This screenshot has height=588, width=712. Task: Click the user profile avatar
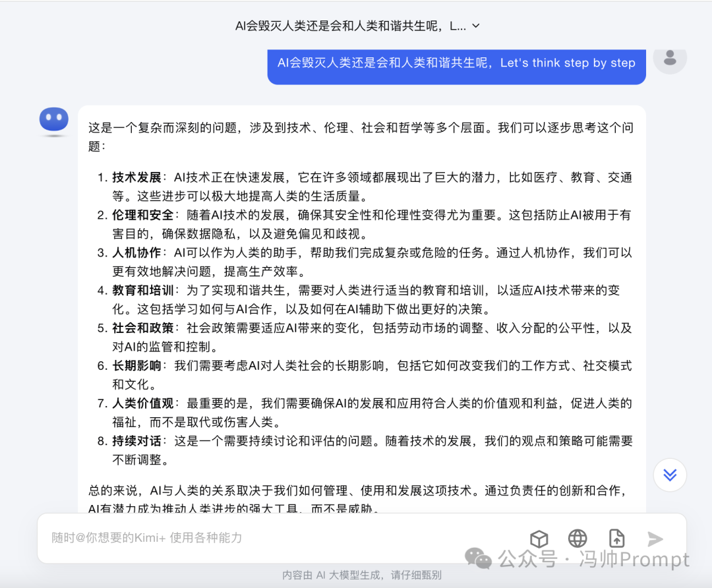[x=670, y=58]
